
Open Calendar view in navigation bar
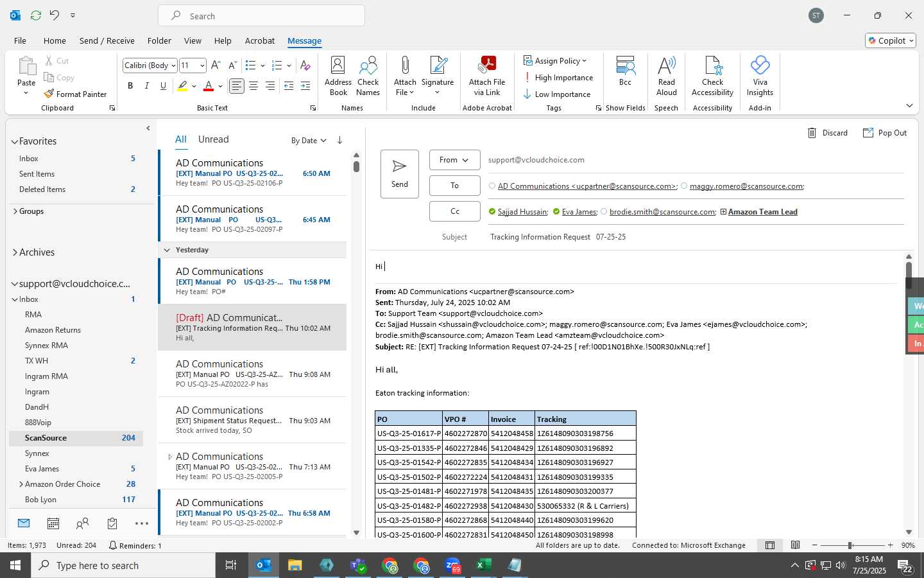[53, 523]
